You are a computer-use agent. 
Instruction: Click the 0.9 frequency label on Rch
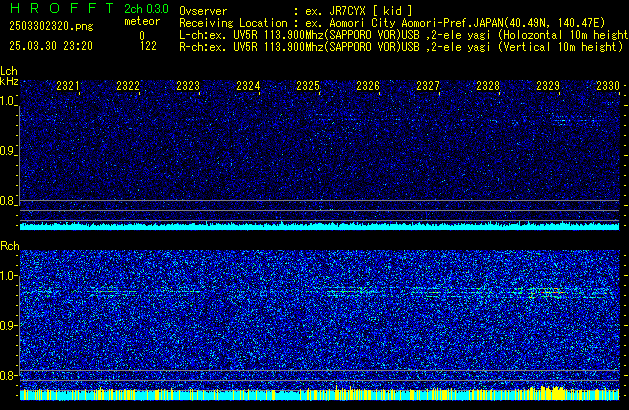8,326
